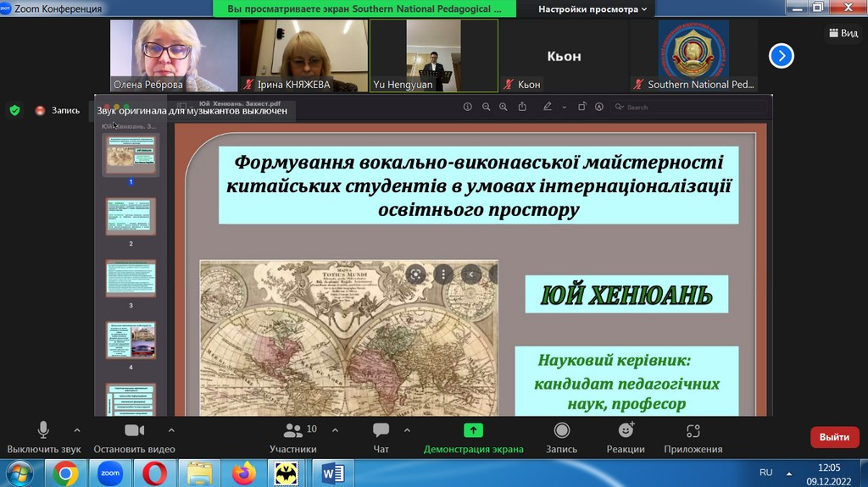Mute the microphone in Zoom
The width and height of the screenshot is (868, 487).
tap(43, 437)
